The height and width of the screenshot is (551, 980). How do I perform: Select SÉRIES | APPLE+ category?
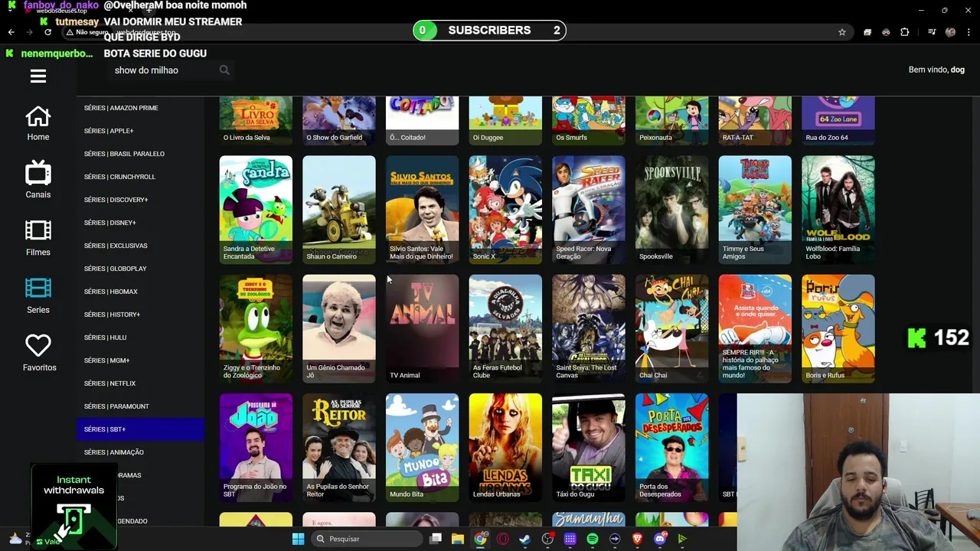(x=140, y=131)
